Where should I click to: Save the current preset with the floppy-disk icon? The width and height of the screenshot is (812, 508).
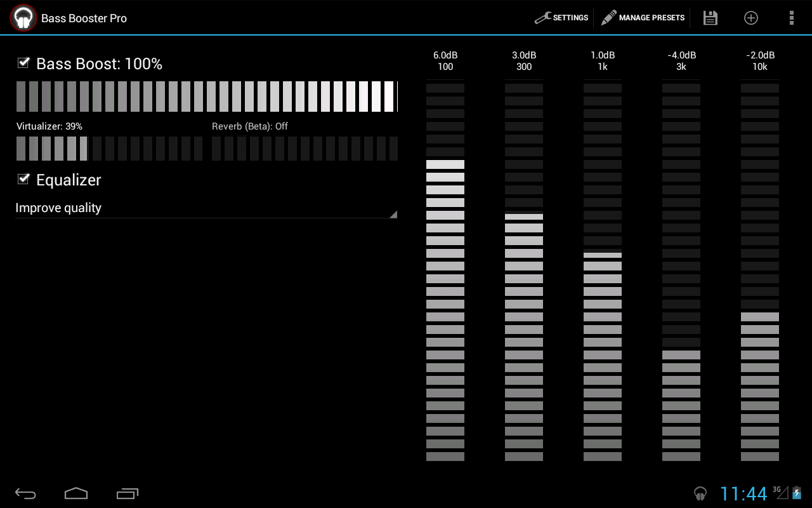(x=710, y=18)
